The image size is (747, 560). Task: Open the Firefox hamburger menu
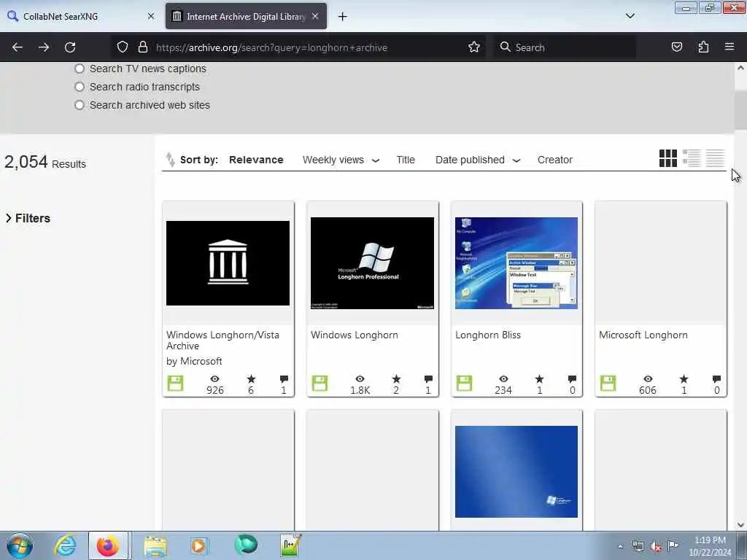click(x=729, y=47)
